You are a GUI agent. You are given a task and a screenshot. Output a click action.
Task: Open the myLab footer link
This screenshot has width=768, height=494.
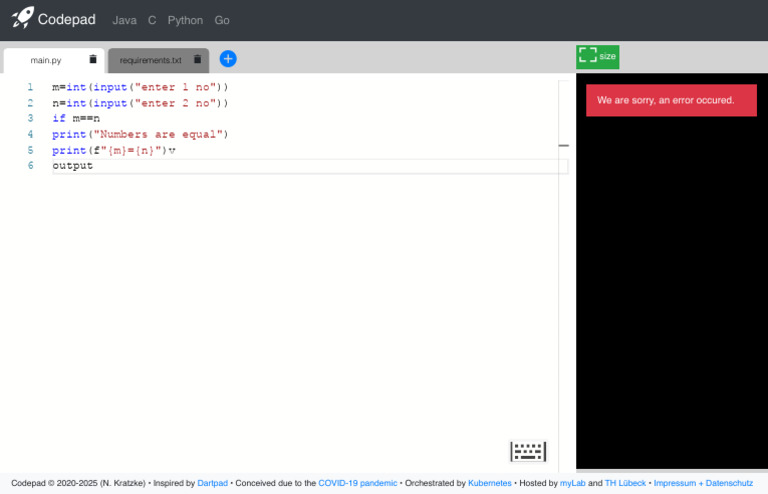point(573,483)
